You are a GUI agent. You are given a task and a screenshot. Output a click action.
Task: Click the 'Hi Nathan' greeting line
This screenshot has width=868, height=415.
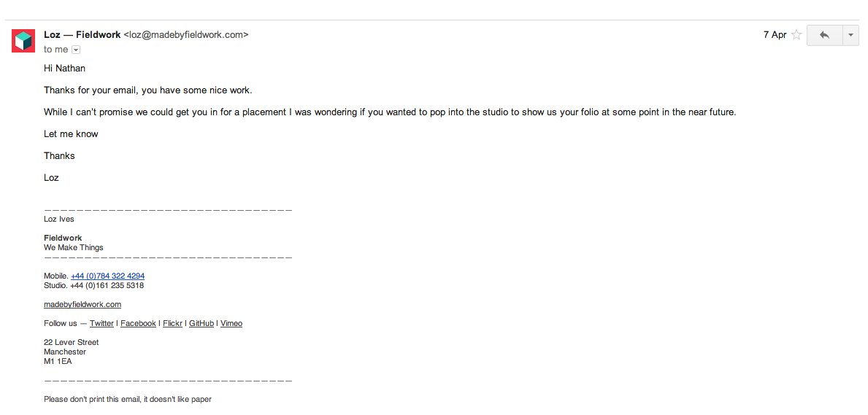tap(64, 69)
